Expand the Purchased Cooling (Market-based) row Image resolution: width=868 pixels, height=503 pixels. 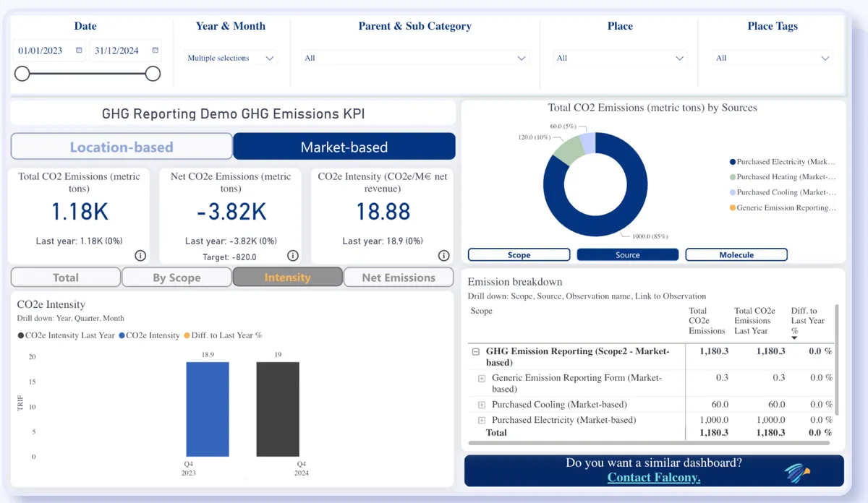pos(481,405)
